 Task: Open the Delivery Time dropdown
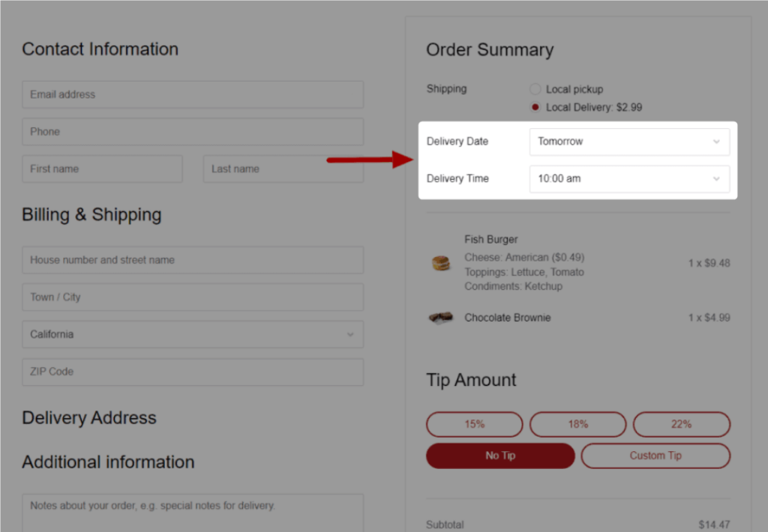click(x=628, y=178)
